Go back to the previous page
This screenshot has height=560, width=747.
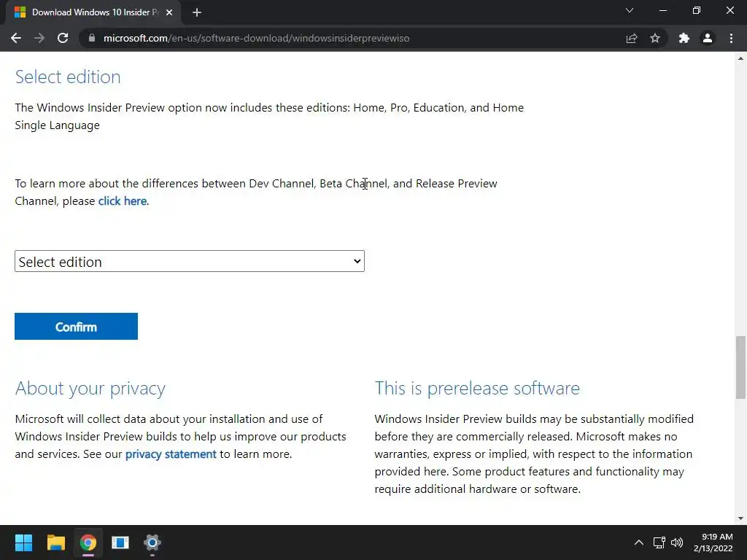[16, 38]
